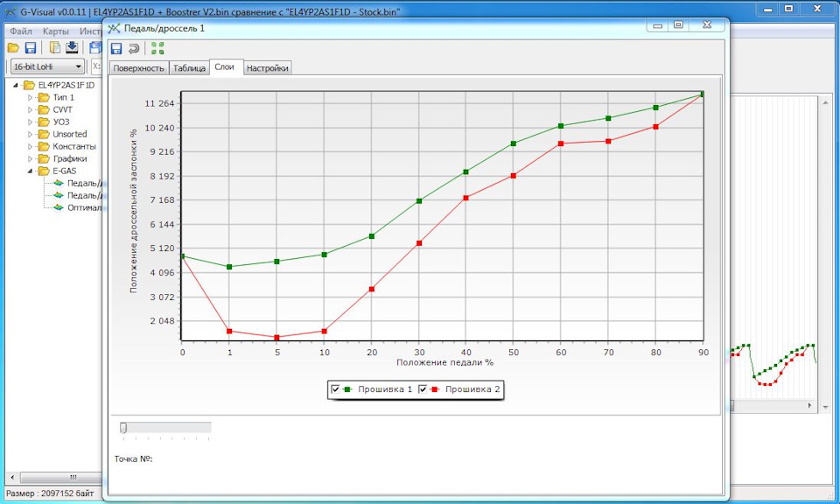Open the Настройки tab
840x504 pixels.
(268, 68)
